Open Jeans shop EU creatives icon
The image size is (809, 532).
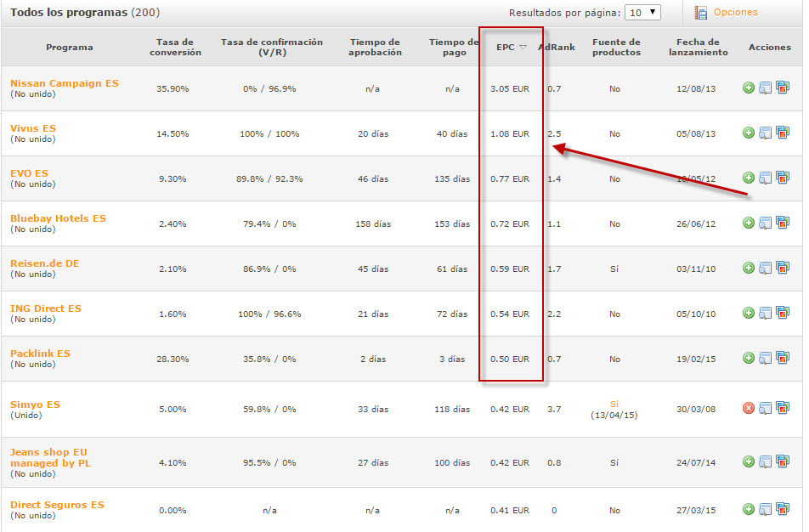(783, 461)
